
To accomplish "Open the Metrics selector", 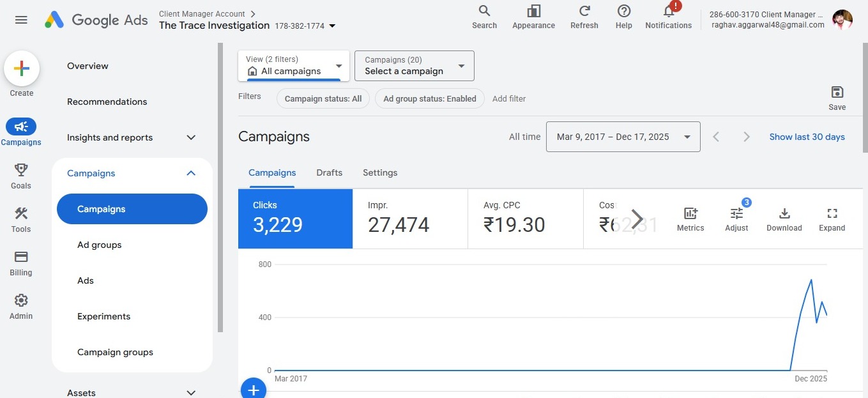I will tap(690, 214).
